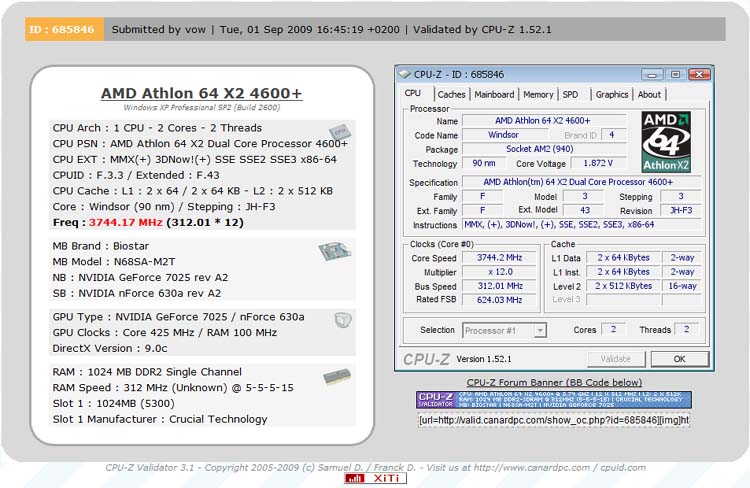Switch to the Mainboard tab

coord(494,95)
